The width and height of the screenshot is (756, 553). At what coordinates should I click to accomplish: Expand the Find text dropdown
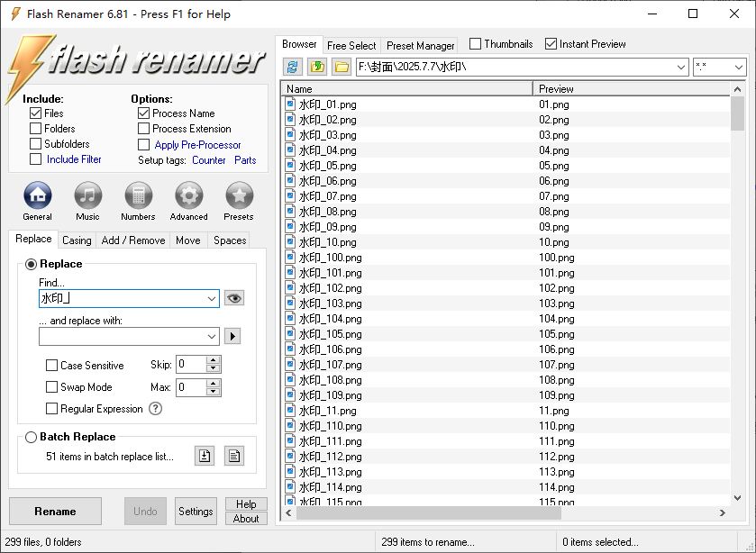tap(212, 298)
